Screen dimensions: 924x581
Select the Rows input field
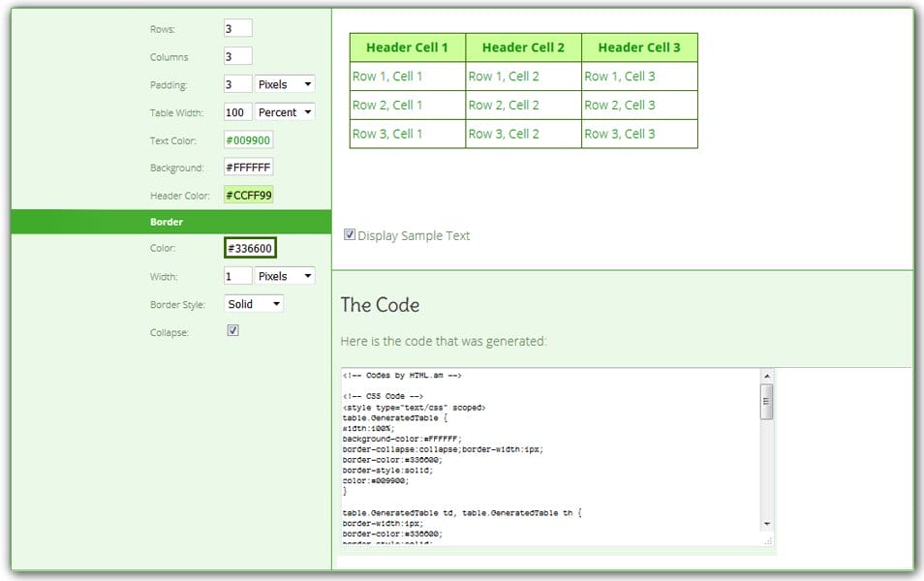pos(240,28)
